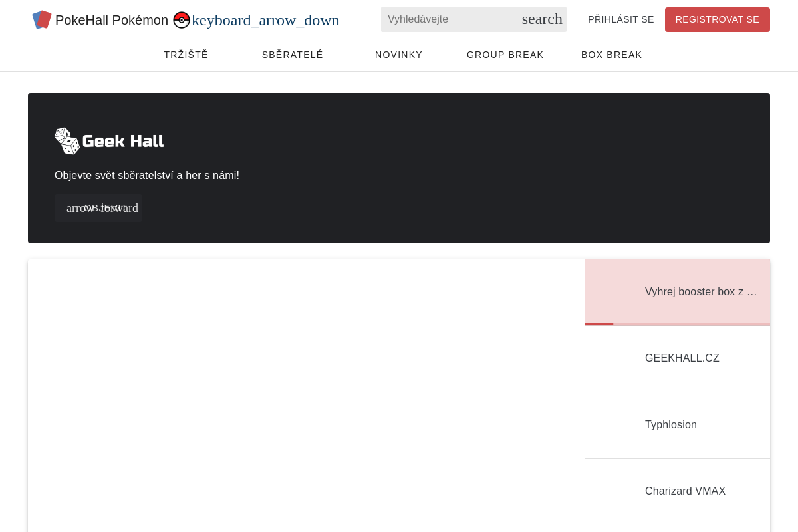Open the SBĚRATELÉ menu item
This screenshot has height=532, width=798.
pyautogui.click(x=293, y=55)
